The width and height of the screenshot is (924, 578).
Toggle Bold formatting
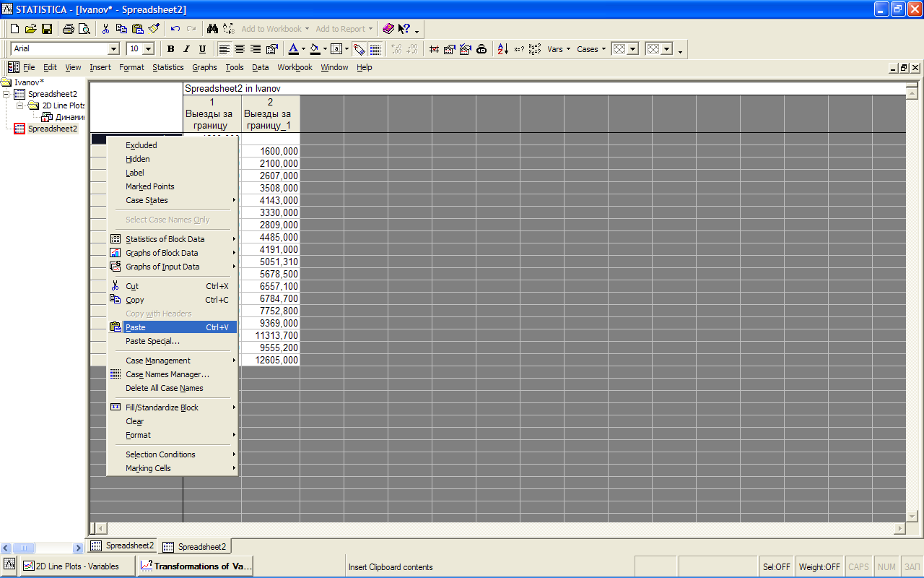tap(170, 49)
